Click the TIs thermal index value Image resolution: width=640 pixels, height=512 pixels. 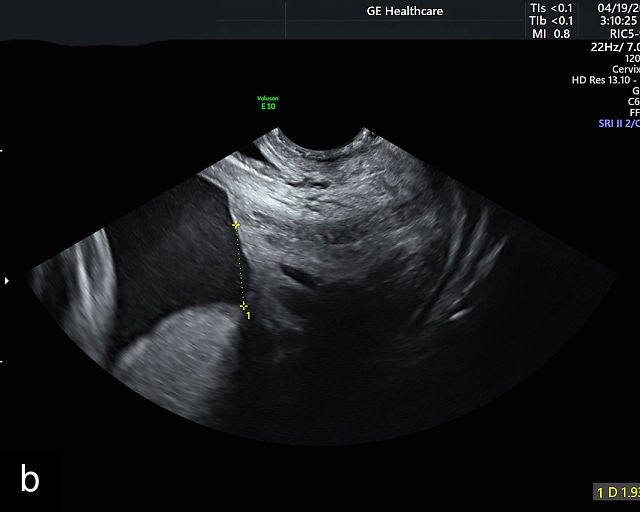pyautogui.click(x=551, y=8)
